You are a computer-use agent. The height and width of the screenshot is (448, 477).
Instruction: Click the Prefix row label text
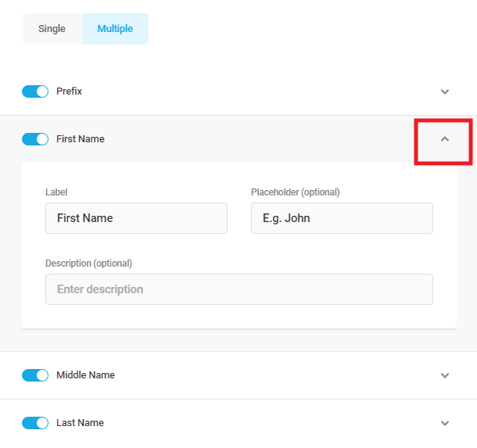pyautogui.click(x=69, y=91)
